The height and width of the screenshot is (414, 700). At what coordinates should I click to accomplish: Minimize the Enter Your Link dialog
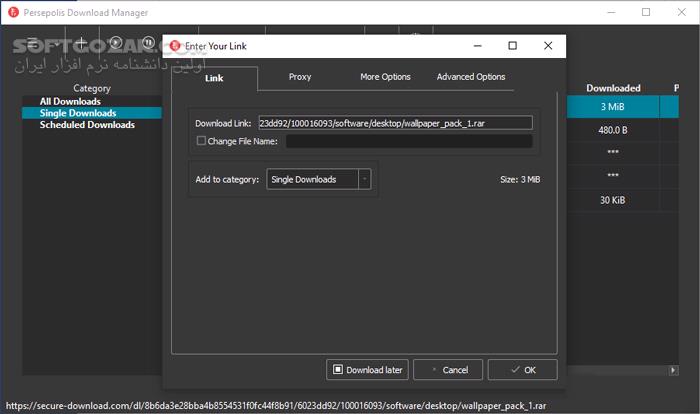tap(477, 46)
